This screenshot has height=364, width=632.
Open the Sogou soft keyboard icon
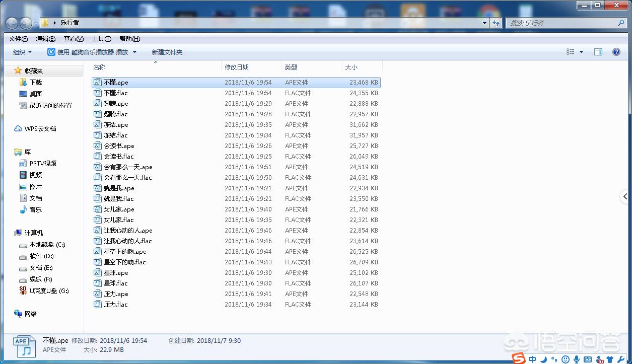(588, 359)
